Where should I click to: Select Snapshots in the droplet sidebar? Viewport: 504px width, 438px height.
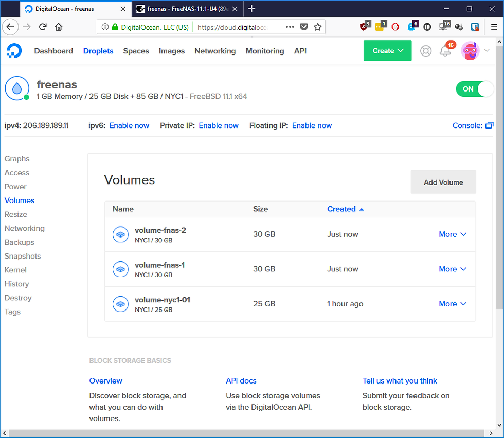(23, 256)
